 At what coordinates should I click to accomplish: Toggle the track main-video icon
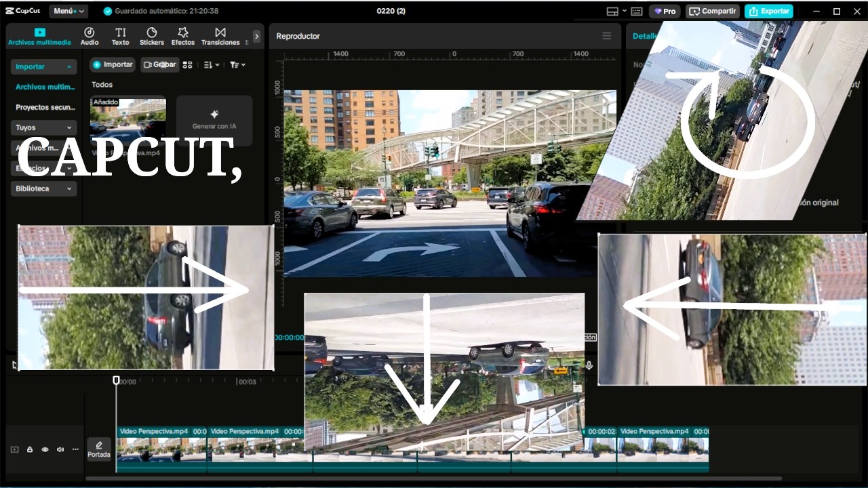(x=14, y=449)
